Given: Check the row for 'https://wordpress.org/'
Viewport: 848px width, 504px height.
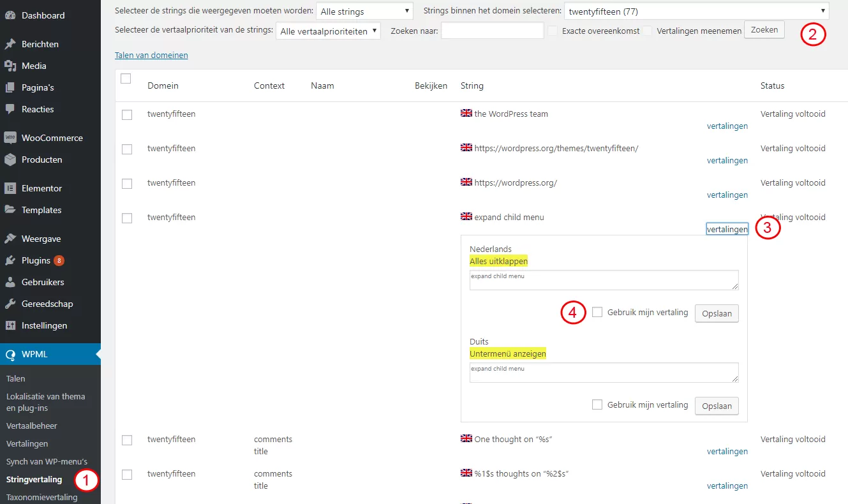Looking at the screenshot, I should pyautogui.click(x=127, y=184).
